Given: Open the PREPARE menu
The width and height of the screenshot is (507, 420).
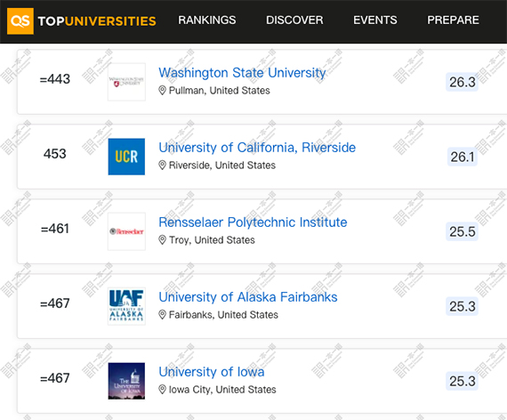Looking at the screenshot, I should (x=453, y=20).
